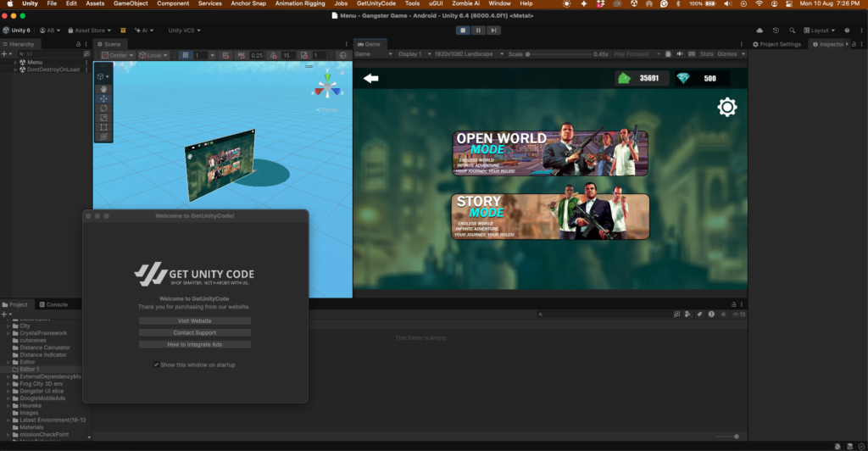Viewport: 868px width, 451px height.
Task: Click the settings gear in Game view
Action: (726, 107)
